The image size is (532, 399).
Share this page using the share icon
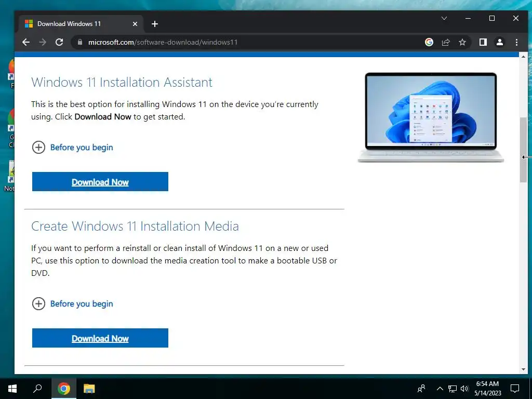[x=445, y=42]
